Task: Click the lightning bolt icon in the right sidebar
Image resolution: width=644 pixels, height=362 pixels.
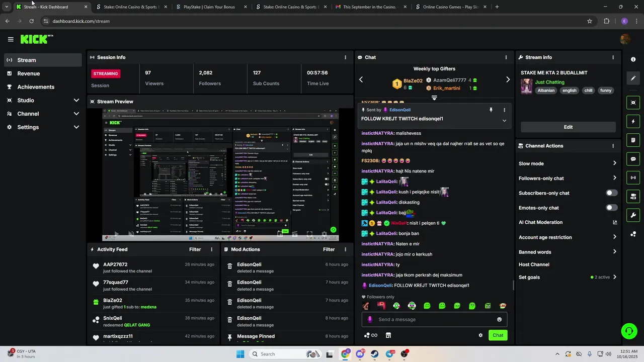Action: tap(633, 121)
